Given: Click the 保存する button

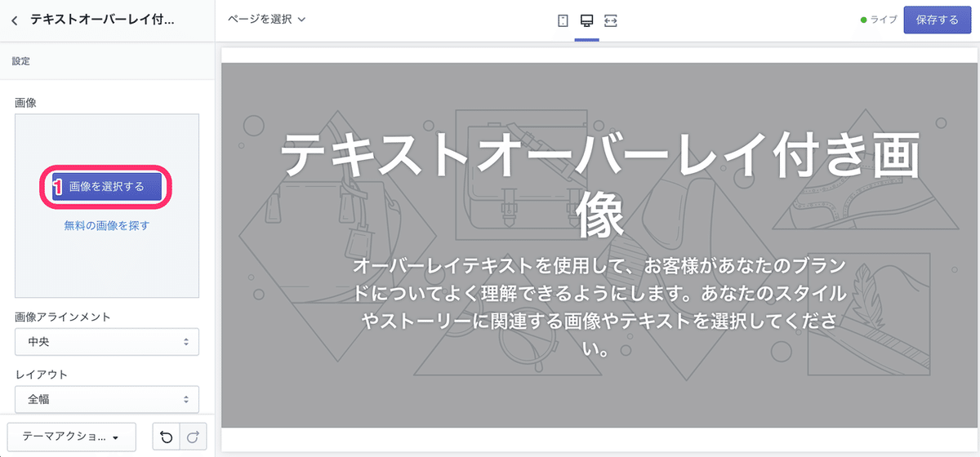Looking at the screenshot, I should pyautogui.click(x=937, y=20).
